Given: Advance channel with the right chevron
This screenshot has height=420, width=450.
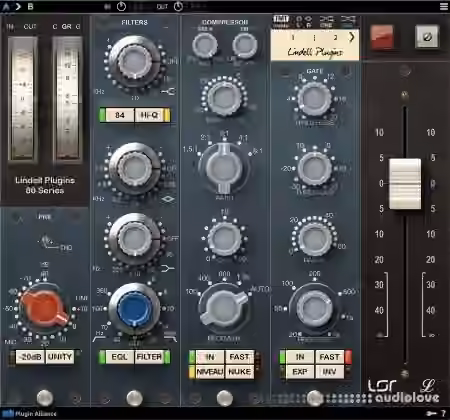Looking at the screenshot, I should pos(351,37).
